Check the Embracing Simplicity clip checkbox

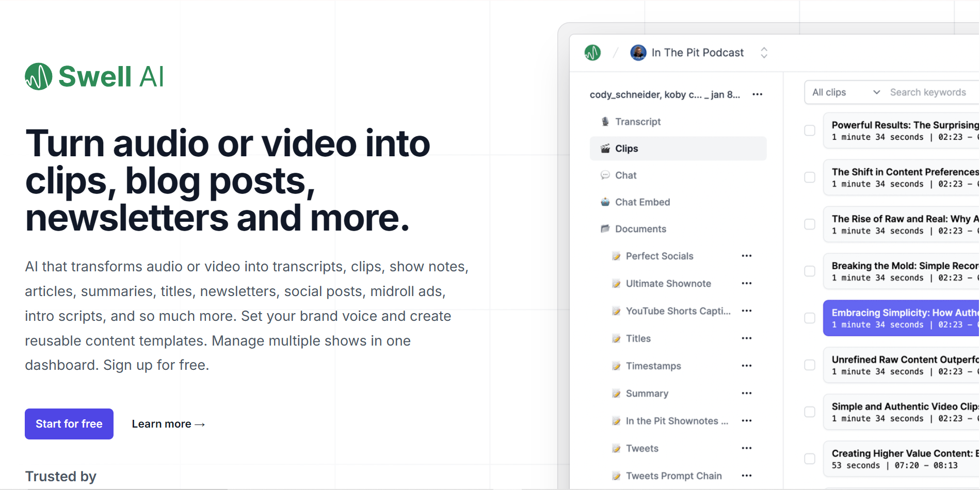click(x=810, y=318)
